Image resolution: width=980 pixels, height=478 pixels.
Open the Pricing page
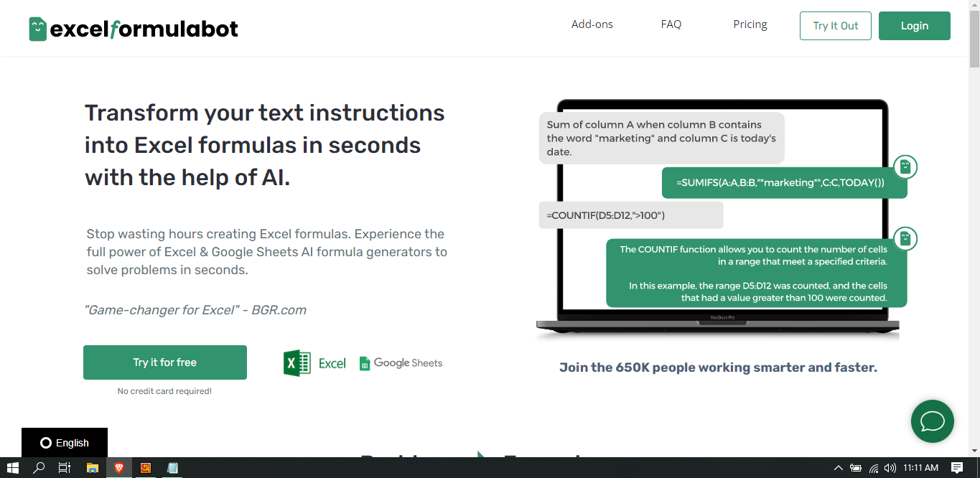750,24
